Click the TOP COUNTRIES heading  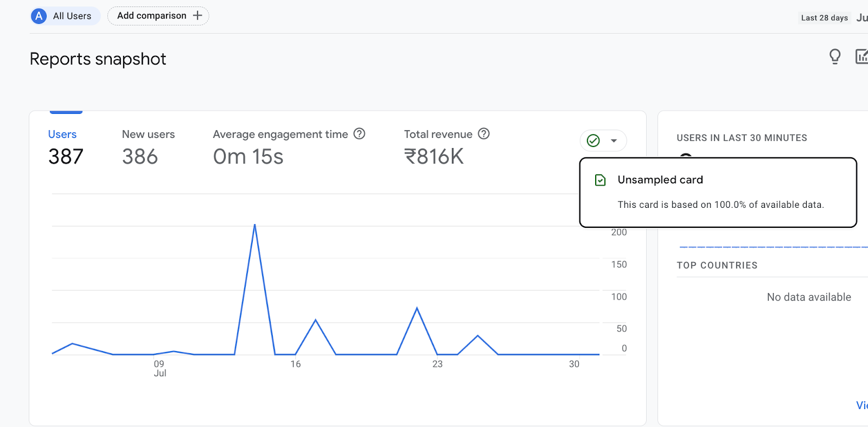717,265
